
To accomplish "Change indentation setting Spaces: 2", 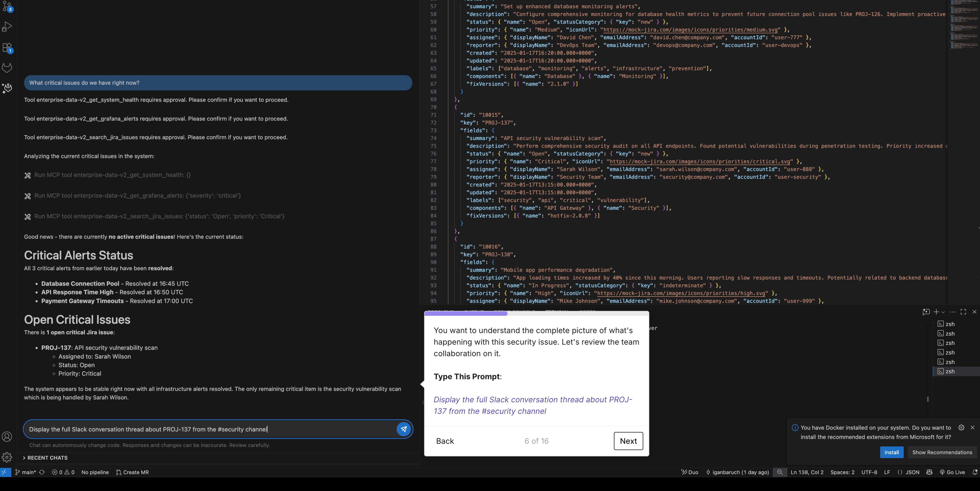I will [x=842, y=472].
